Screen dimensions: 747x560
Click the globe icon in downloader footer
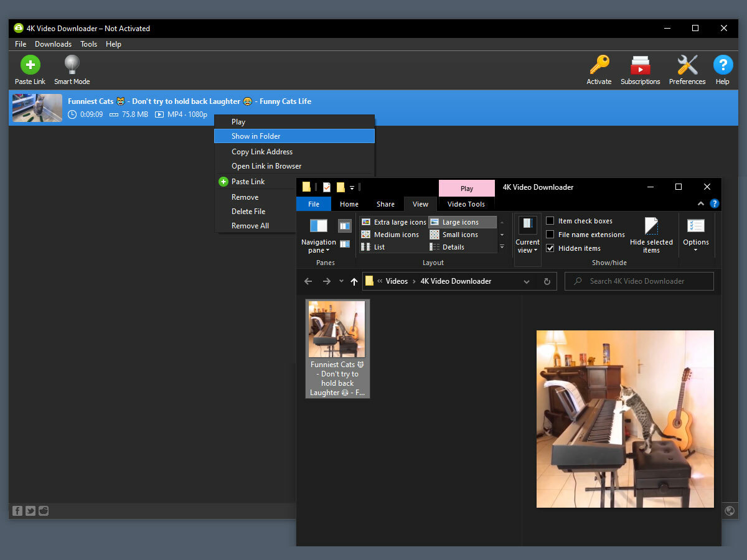(x=730, y=511)
